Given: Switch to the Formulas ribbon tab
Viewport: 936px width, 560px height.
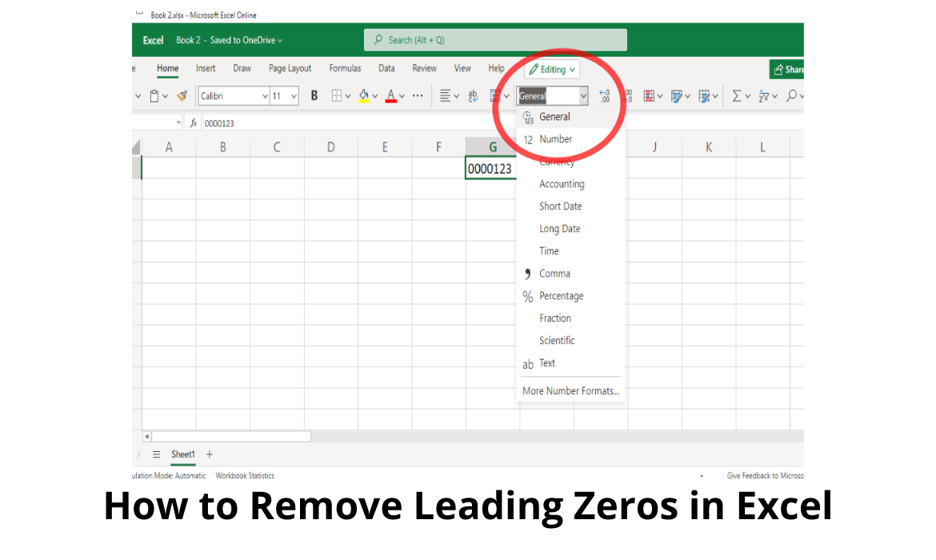Looking at the screenshot, I should click(x=345, y=68).
